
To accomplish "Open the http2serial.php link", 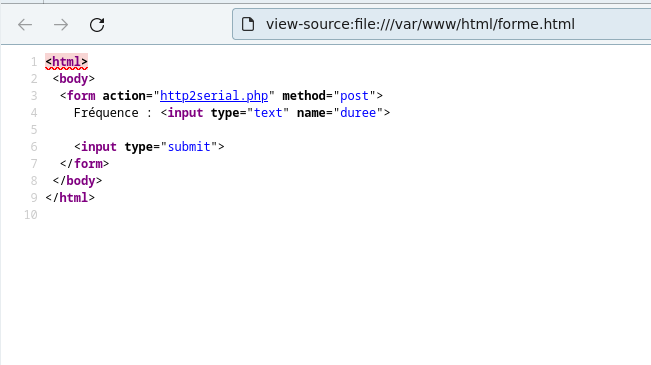I will pos(214,96).
